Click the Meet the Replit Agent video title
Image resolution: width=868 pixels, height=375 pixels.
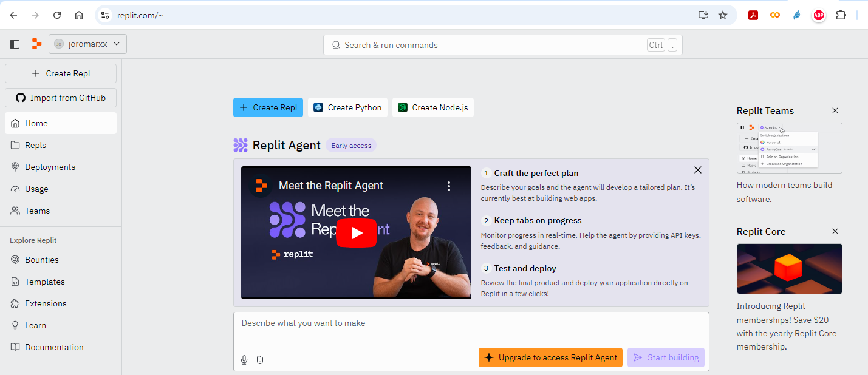[331, 186]
